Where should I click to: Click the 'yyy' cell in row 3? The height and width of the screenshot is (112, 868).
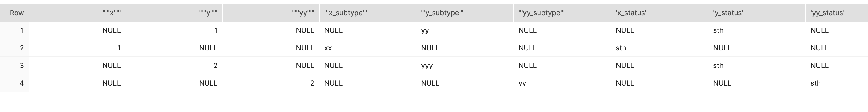pyautogui.click(x=427, y=66)
